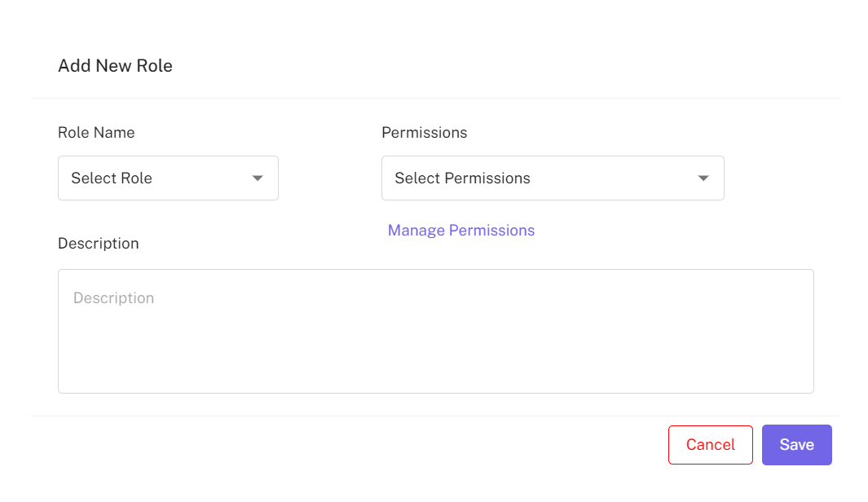Click the "Select Role" placeholder text

click(112, 178)
